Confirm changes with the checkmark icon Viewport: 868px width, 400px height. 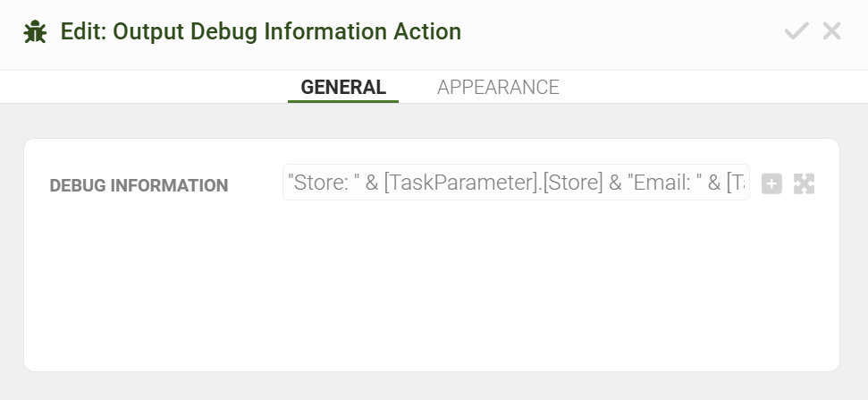click(796, 32)
